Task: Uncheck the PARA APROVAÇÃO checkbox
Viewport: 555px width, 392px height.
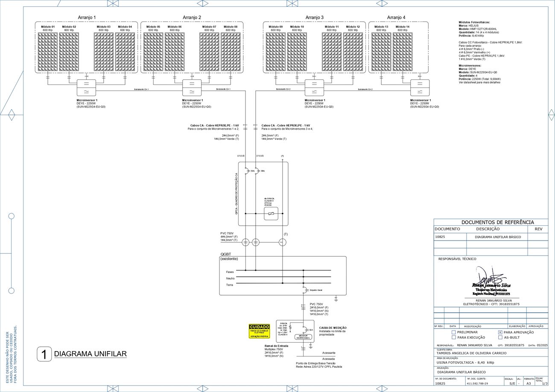Action: click(500, 332)
